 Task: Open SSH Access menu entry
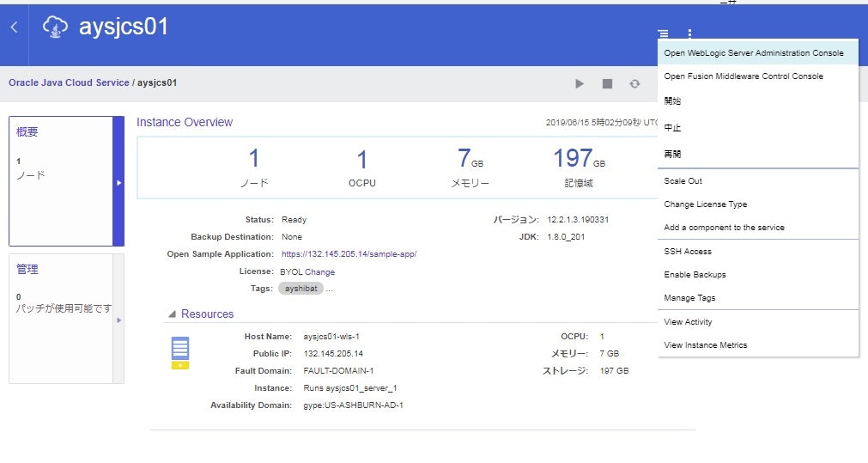758,252
